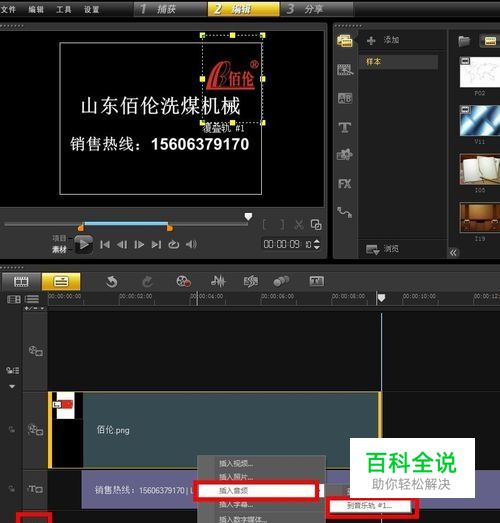Image resolution: width=500 pixels, height=523 pixels.
Task: Jump to end with End button
Action: coord(156,245)
